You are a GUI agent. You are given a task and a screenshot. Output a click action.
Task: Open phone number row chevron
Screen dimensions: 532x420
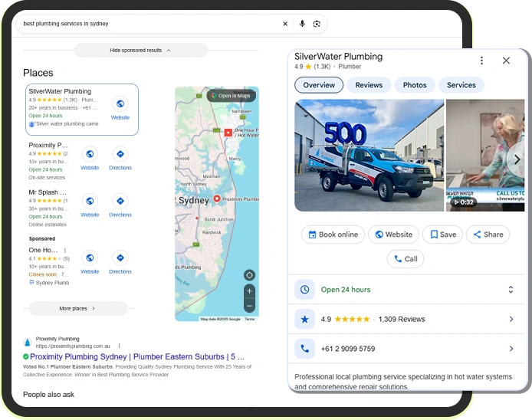tap(511, 349)
